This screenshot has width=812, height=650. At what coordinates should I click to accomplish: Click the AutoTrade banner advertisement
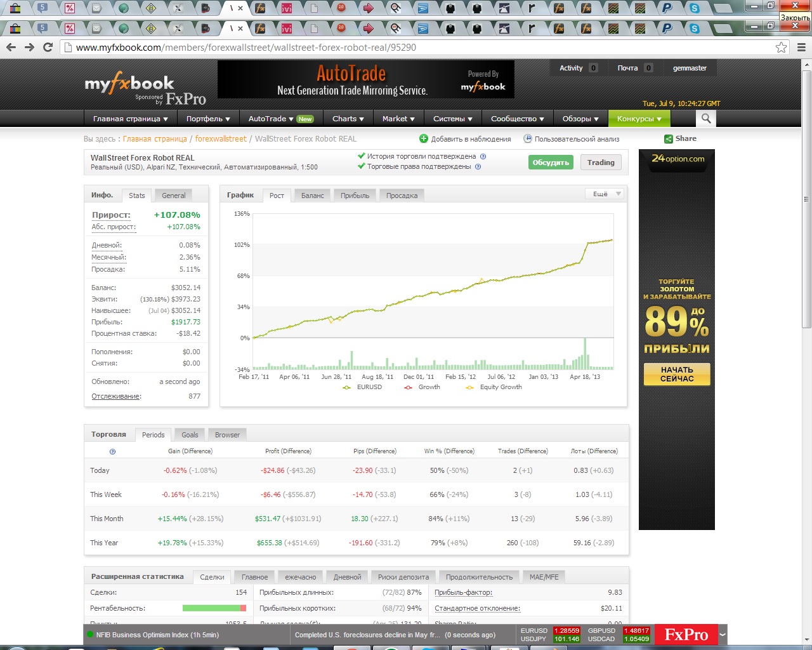[x=366, y=79]
